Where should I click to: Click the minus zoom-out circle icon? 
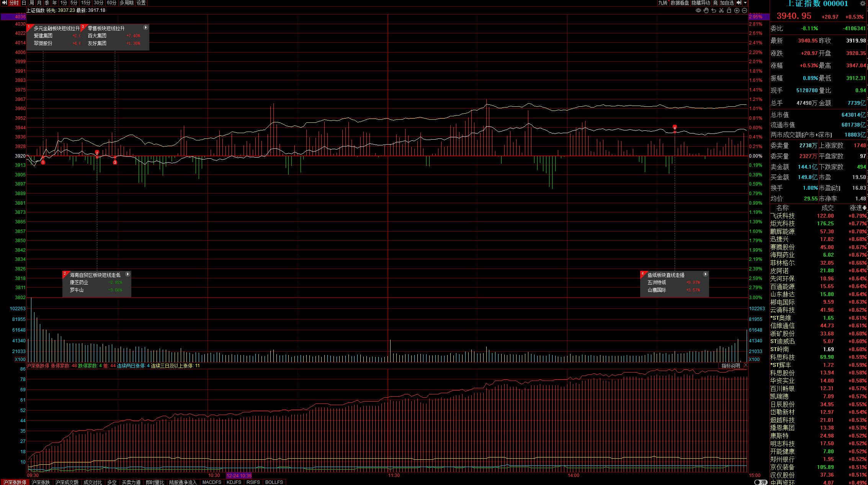[744, 11]
